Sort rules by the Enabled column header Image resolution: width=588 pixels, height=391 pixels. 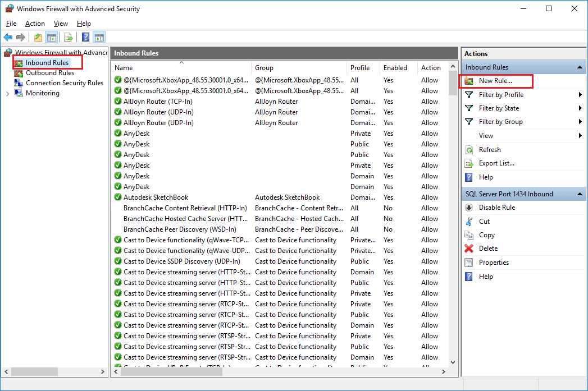398,68
